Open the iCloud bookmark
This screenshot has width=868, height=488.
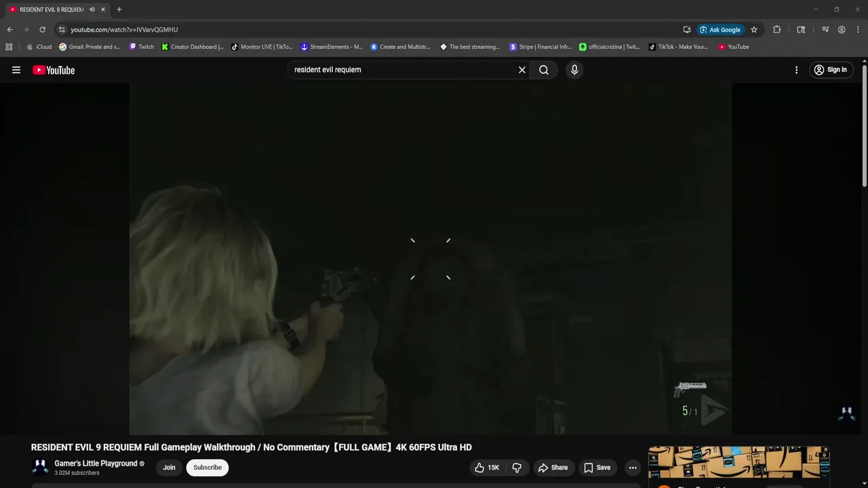click(39, 47)
